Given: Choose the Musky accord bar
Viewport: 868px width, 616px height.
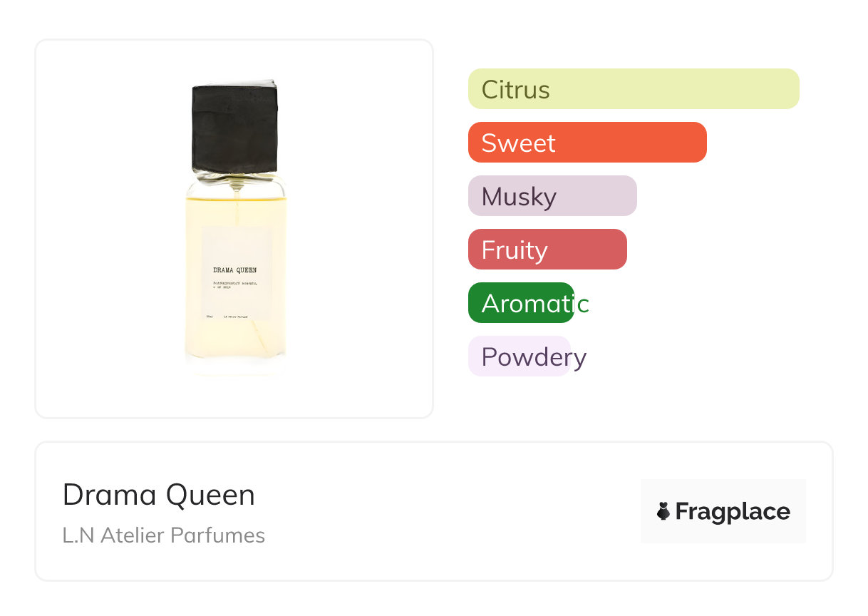Looking at the screenshot, I should [552, 196].
